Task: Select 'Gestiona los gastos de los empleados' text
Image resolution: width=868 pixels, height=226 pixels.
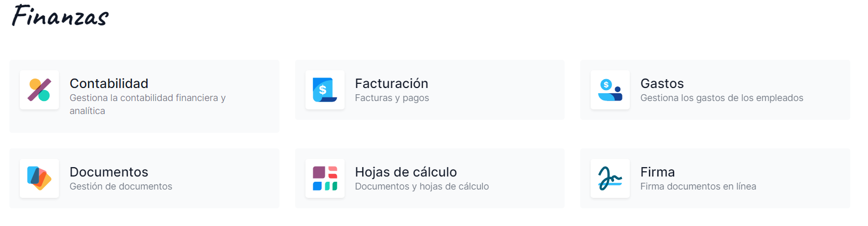Action: (722, 98)
